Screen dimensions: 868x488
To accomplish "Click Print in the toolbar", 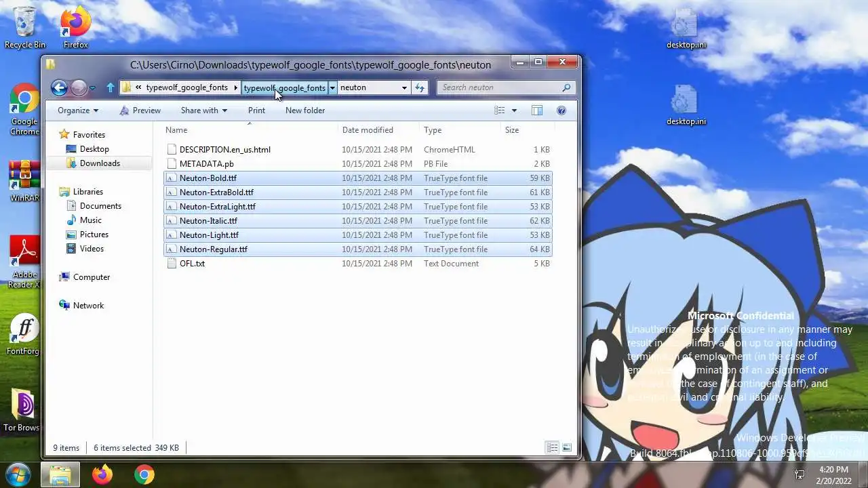I will (x=256, y=110).
